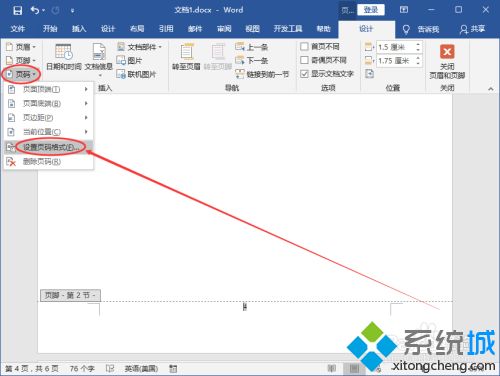This screenshot has height=376, width=500.
Task: Click the 转至页眉 go to header icon
Action: (x=186, y=52)
